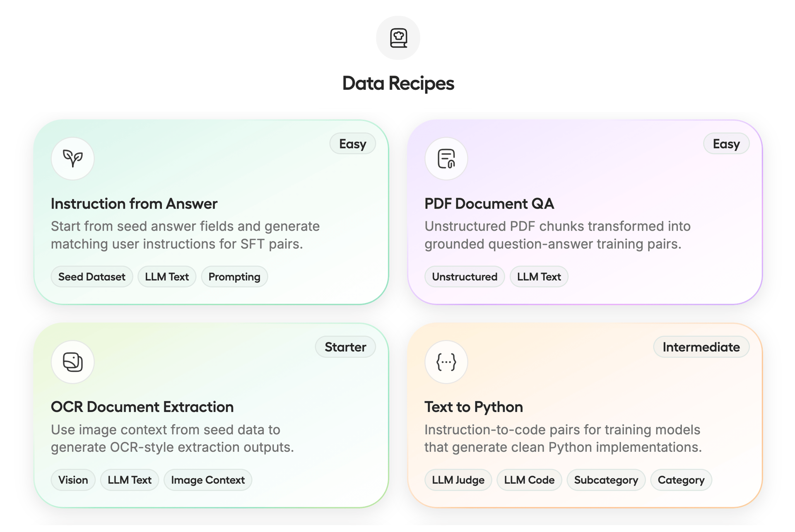The height and width of the screenshot is (532, 795).
Task: Select the Data Recipes heading
Action: tap(398, 83)
